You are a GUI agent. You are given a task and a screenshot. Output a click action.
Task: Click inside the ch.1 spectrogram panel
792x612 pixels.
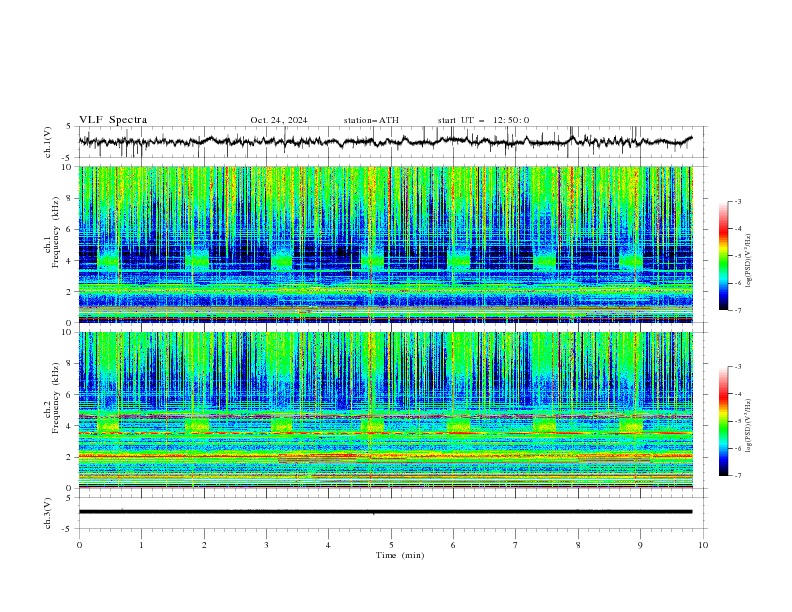coord(385,244)
